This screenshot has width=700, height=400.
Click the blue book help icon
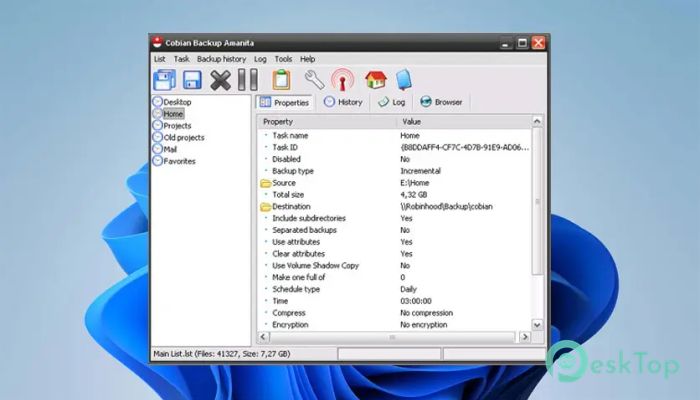(404, 80)
